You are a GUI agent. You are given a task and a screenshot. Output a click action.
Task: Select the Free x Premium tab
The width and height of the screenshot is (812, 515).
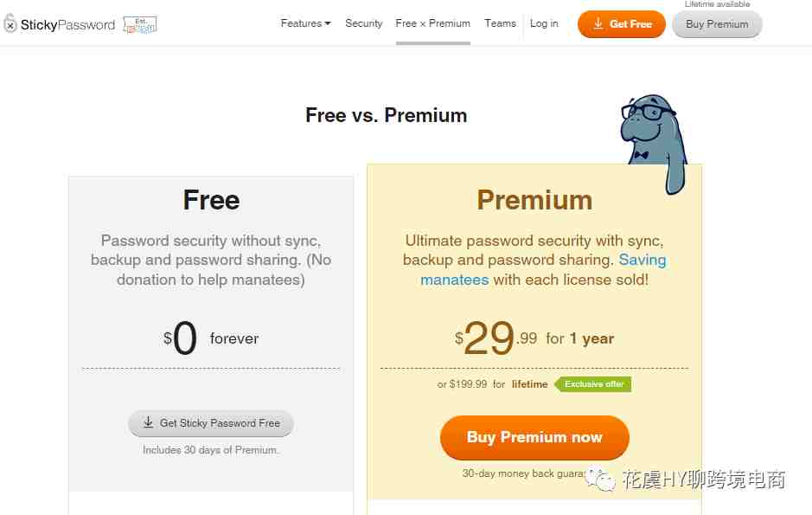pyautogui.click(x=433, y=23)
